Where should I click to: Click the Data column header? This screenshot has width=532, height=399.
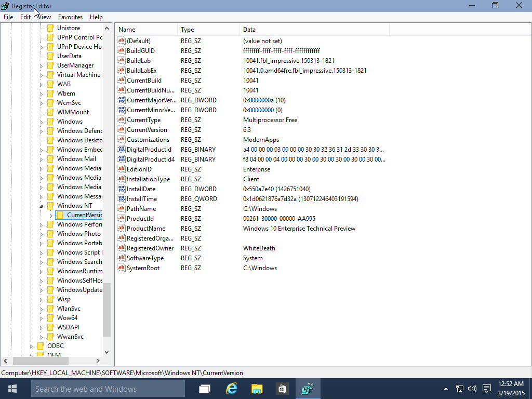pyautogui.click(x=314, y=30)
